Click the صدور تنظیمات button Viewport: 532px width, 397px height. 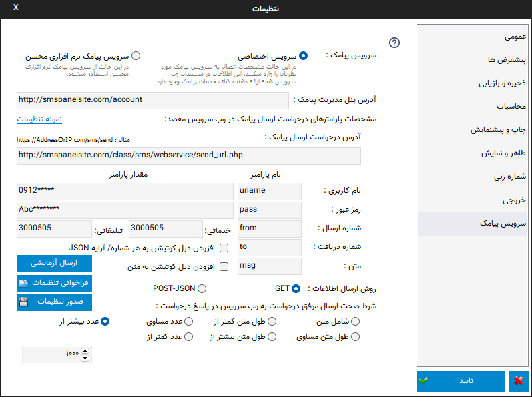54,302
